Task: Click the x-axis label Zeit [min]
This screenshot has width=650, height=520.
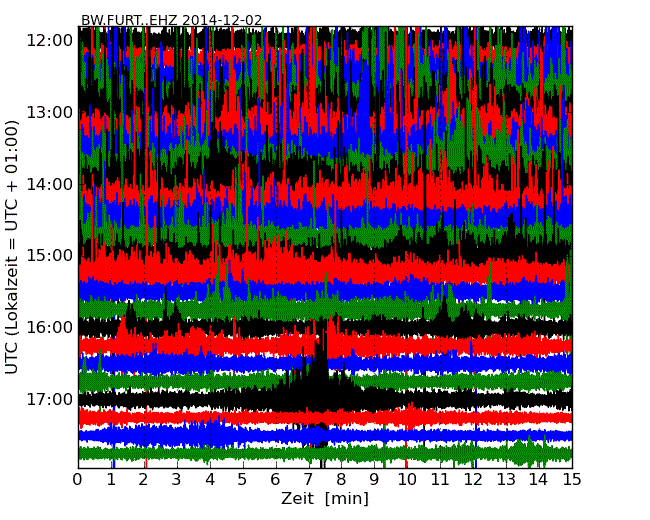Action: tap(325, 498)
